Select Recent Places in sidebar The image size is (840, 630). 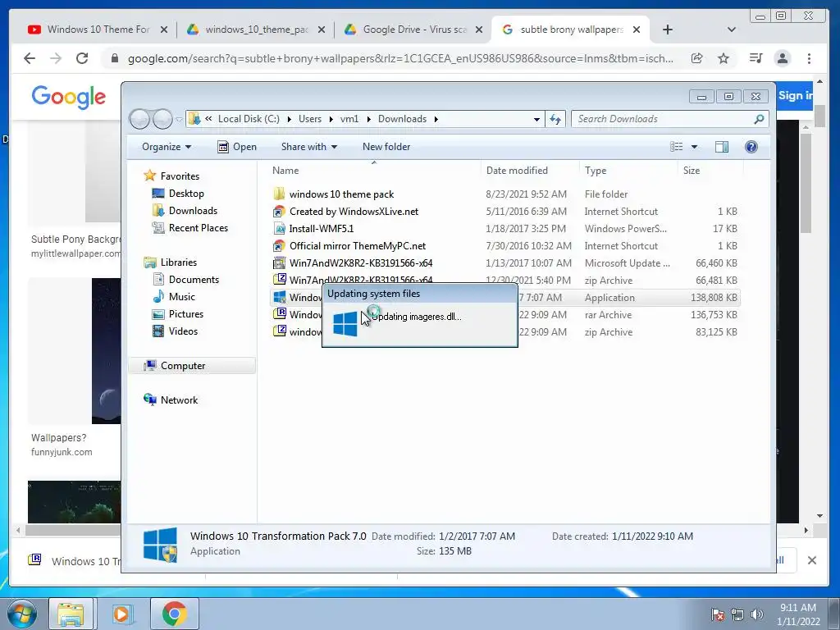[190, 228]
